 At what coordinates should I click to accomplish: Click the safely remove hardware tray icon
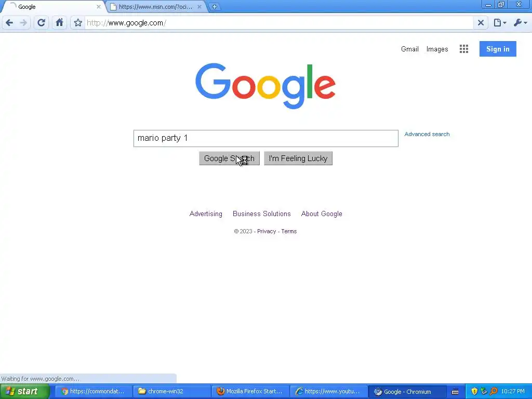pyautogui.click(x=484, y=392)
